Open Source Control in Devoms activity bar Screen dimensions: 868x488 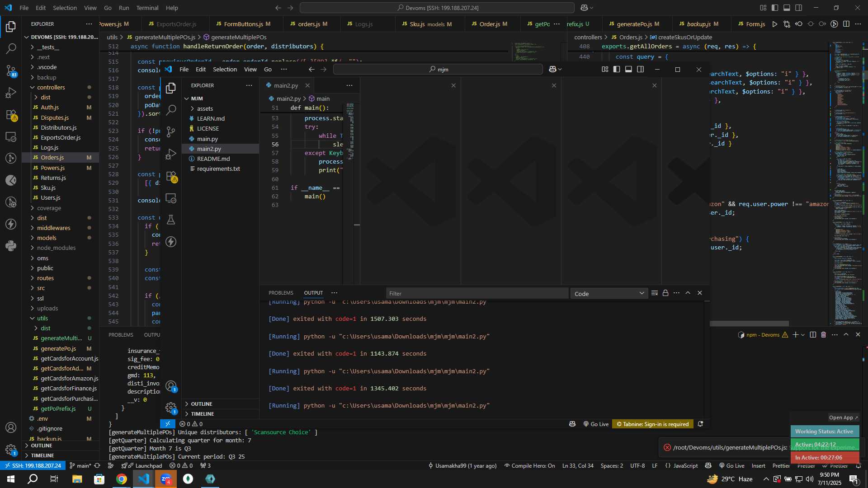[11, 70]
